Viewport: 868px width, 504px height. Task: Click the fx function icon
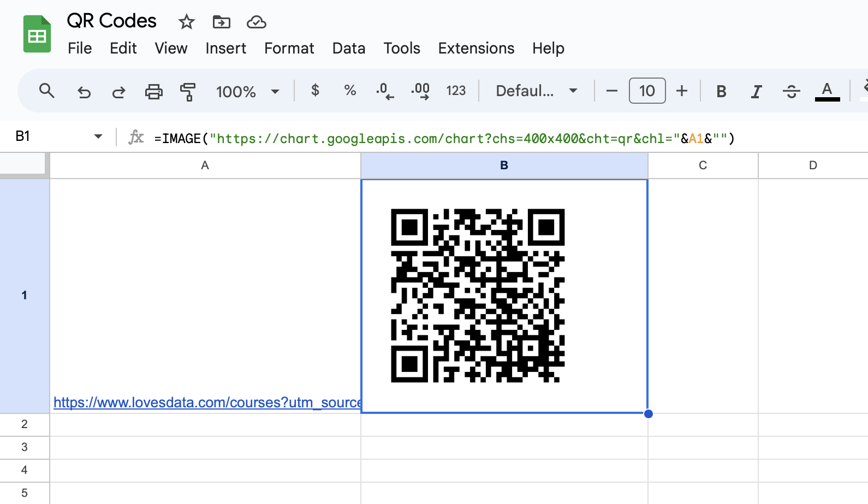136,137
